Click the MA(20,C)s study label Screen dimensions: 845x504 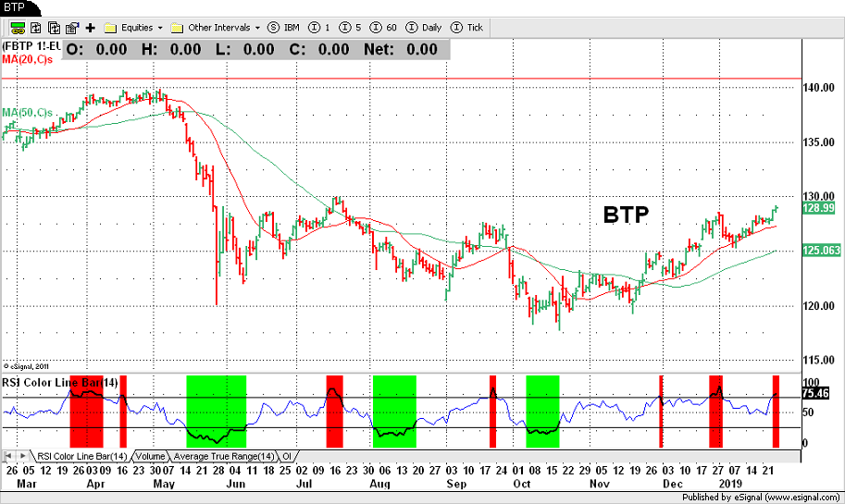pos(28,59)
